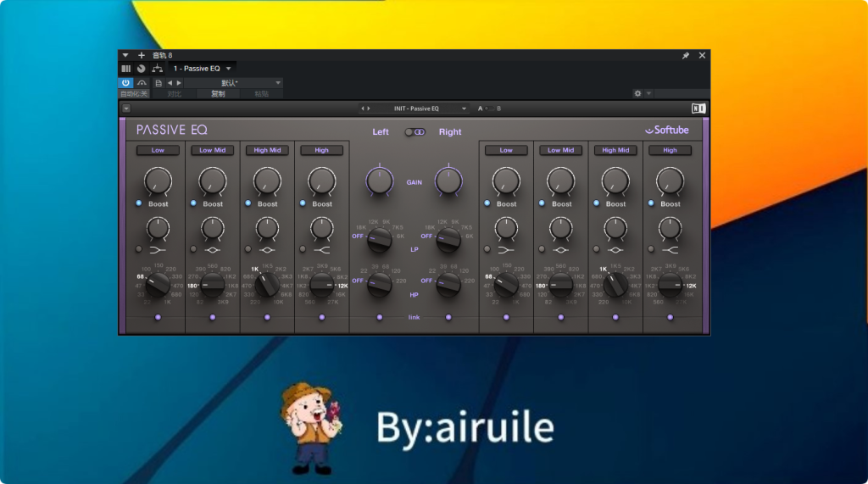868x484 pixels.
Task: Open the preset file page icon
Action: pyautogui.click(x=159, y=83)
